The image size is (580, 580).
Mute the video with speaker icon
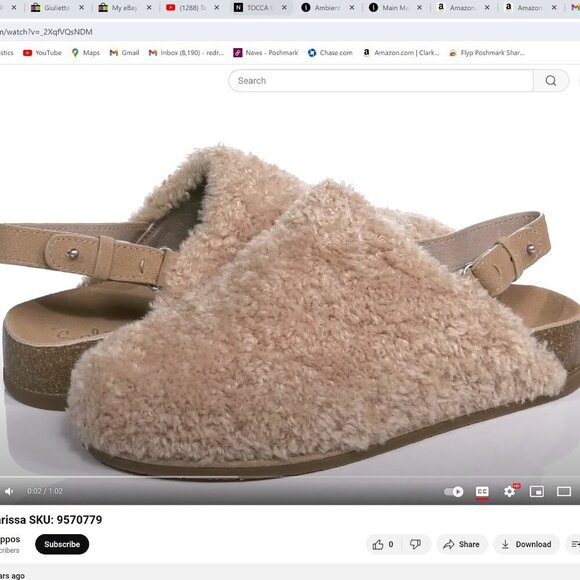(9, 491)
